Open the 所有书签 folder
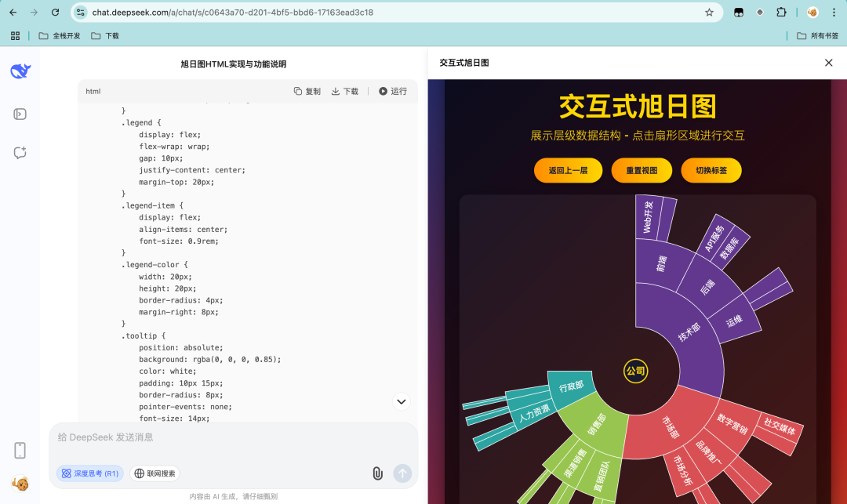 [x=817, y=35]
